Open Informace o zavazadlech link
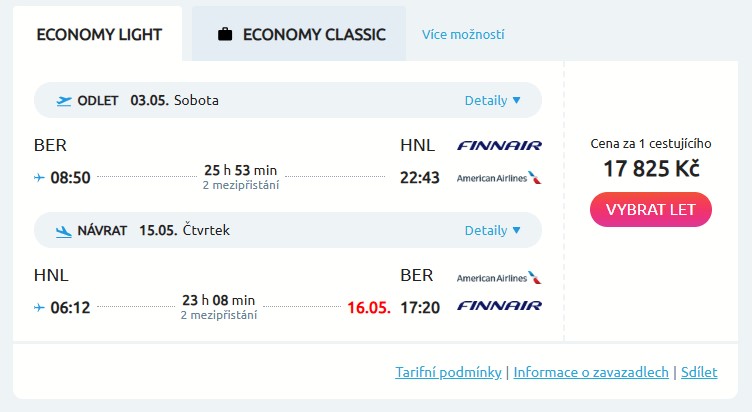This screenshot has height=412, width=752. click(591, 372)
